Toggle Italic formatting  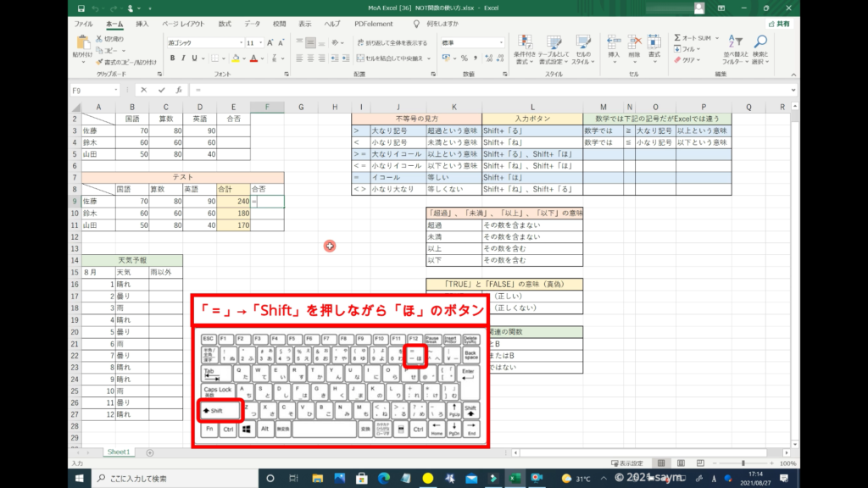coord(183,58)
